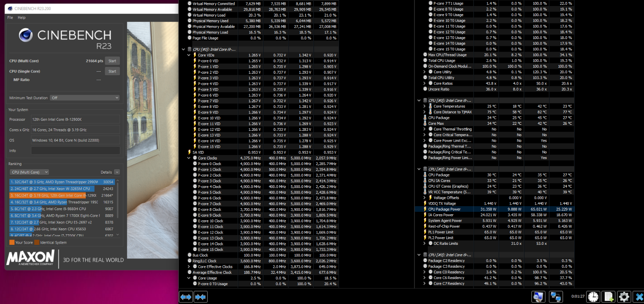The height and width of the screenshot is (304, 644).
Task: Click the icon beside Uncore Ratio
Action: pos(425,89)
